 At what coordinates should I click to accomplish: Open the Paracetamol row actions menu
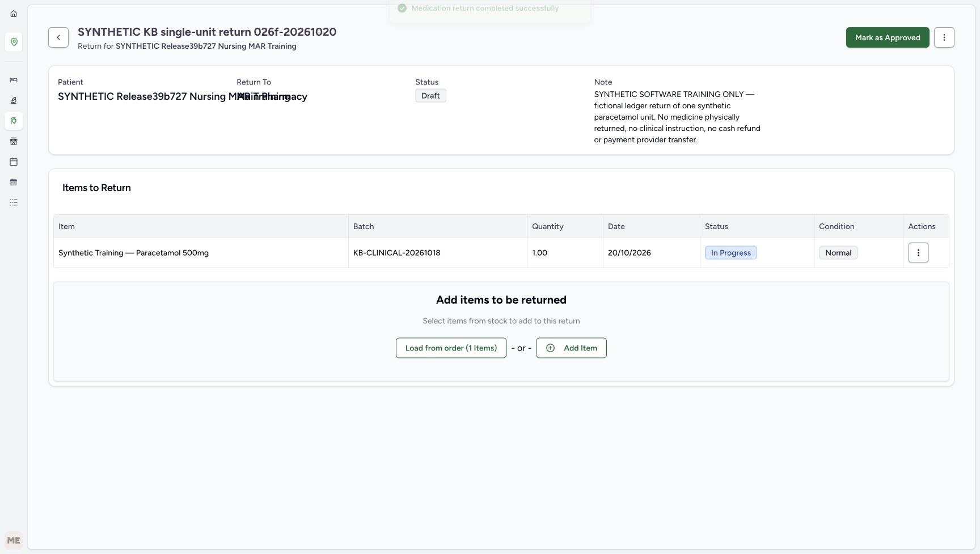918,253
